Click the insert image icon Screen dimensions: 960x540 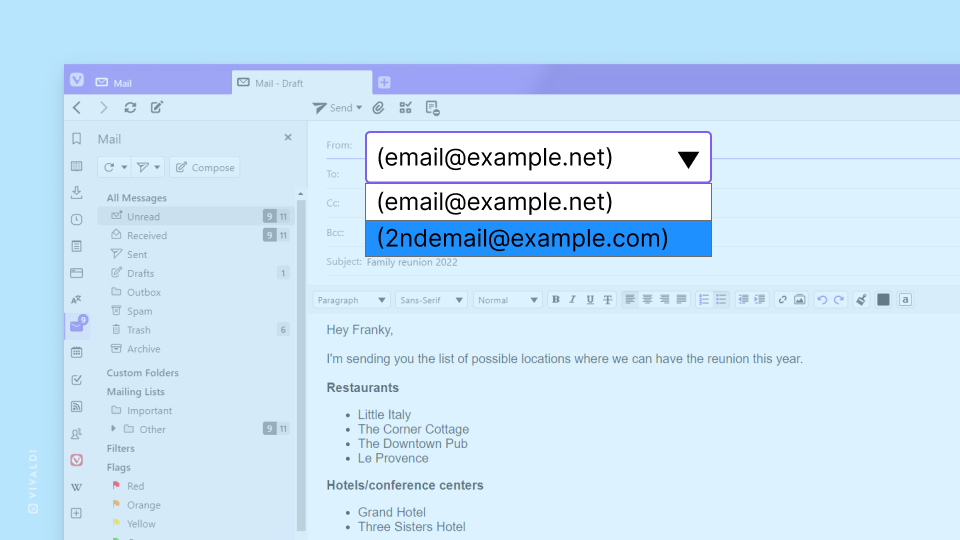pos(800,299)
